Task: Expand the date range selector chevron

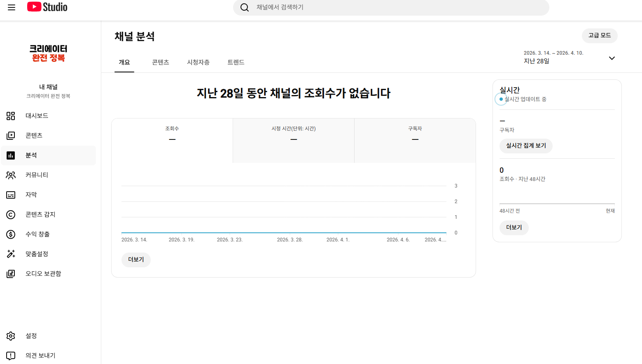Action: (612, 58)
